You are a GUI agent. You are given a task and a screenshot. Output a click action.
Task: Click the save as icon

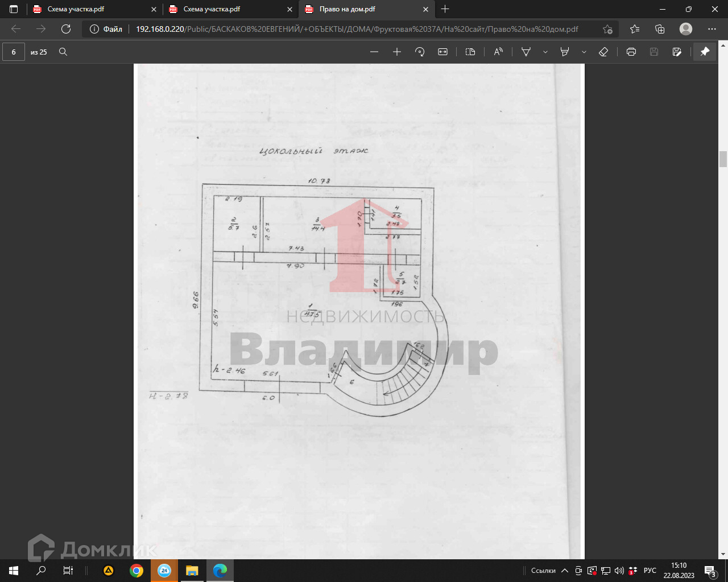pyautogui.click(x=677, y=52)
